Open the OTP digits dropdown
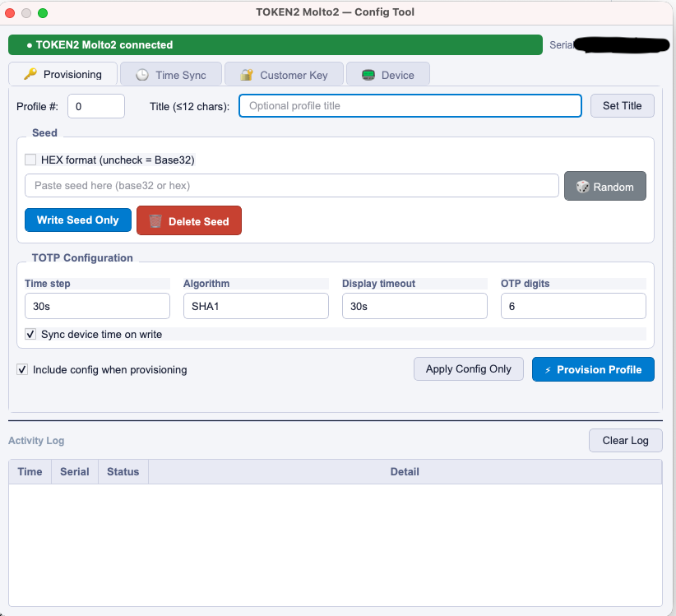The image size is (676, 616). pyautogui.click(x=573, y=306)
